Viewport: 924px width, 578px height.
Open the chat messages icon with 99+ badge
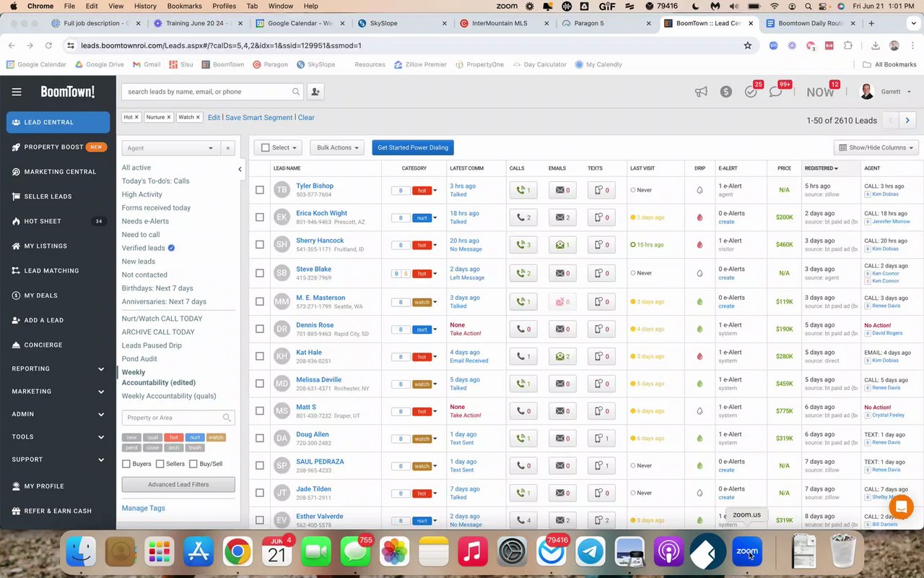coord(775,92)
